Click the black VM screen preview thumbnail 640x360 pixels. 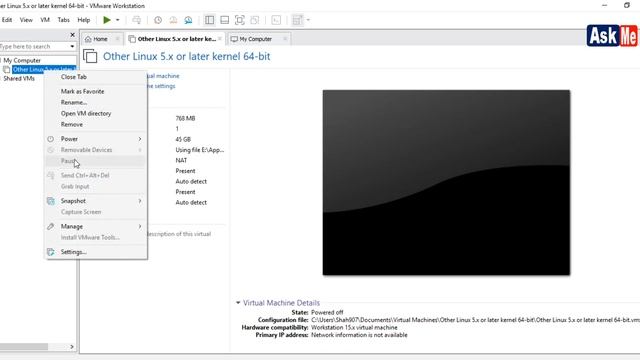[x=446, y=182]
